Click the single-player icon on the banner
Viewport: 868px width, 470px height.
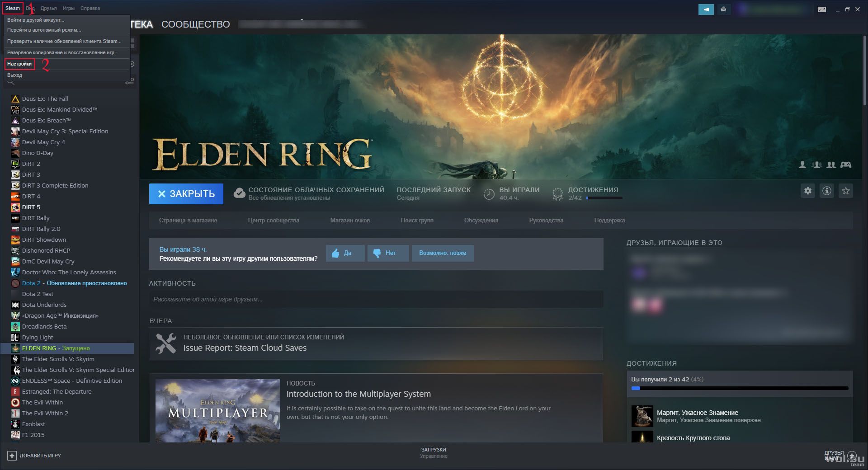pyautogui.click(x=802, y=164)
